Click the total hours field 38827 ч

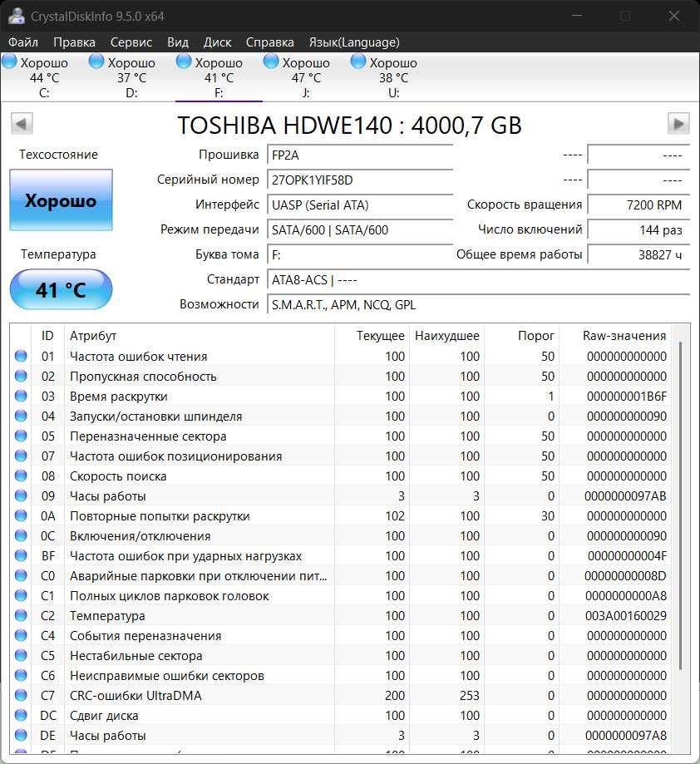tap(638, 254)
